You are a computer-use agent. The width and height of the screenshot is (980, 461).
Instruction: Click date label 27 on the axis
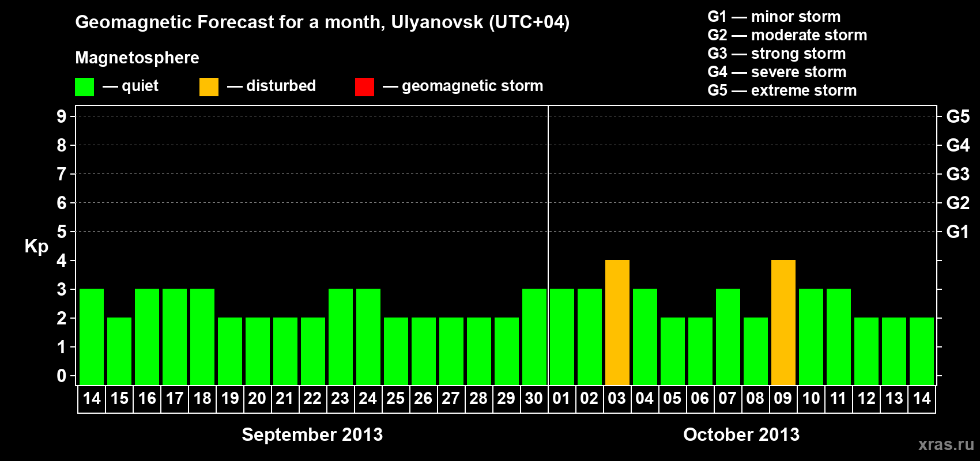pos(451,398)
